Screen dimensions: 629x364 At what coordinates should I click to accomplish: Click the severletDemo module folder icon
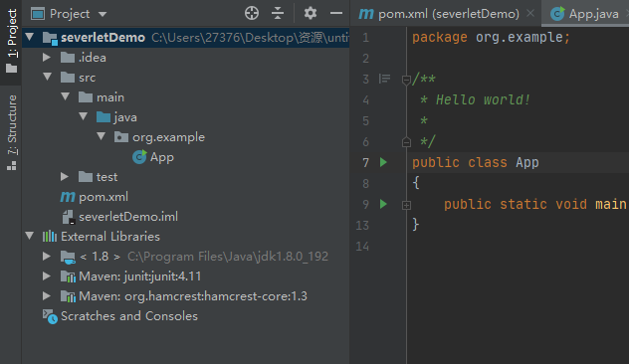(x=50, y=38)
